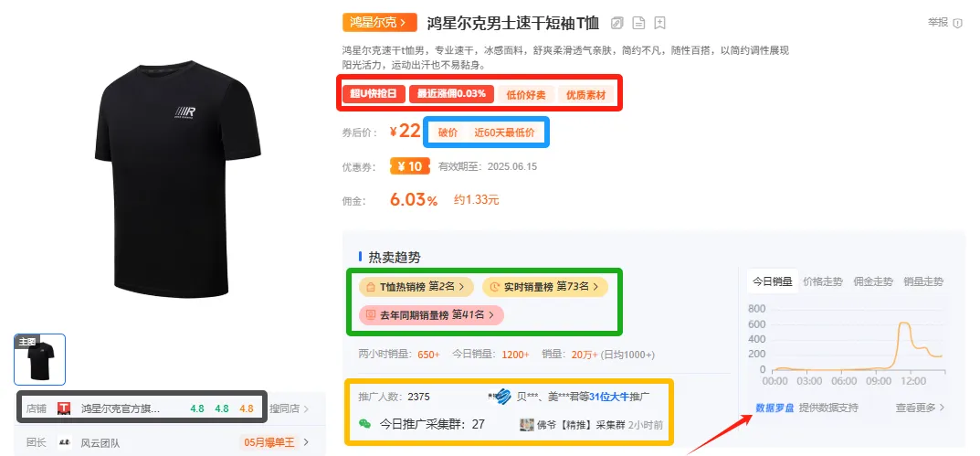Screen dimensions: 980x456
Task: Expand the T恤热销榜 第2名 ranking
Action: pos(416,287)
